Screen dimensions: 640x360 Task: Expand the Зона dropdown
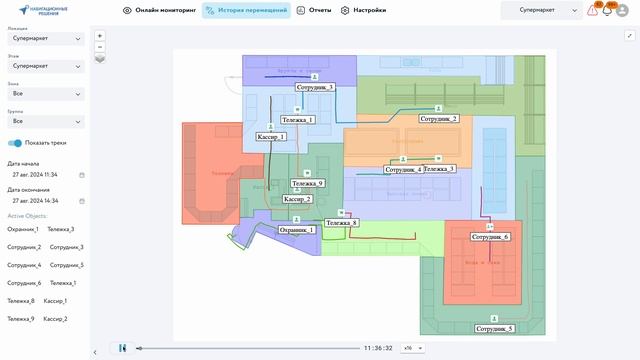point(46,94)
